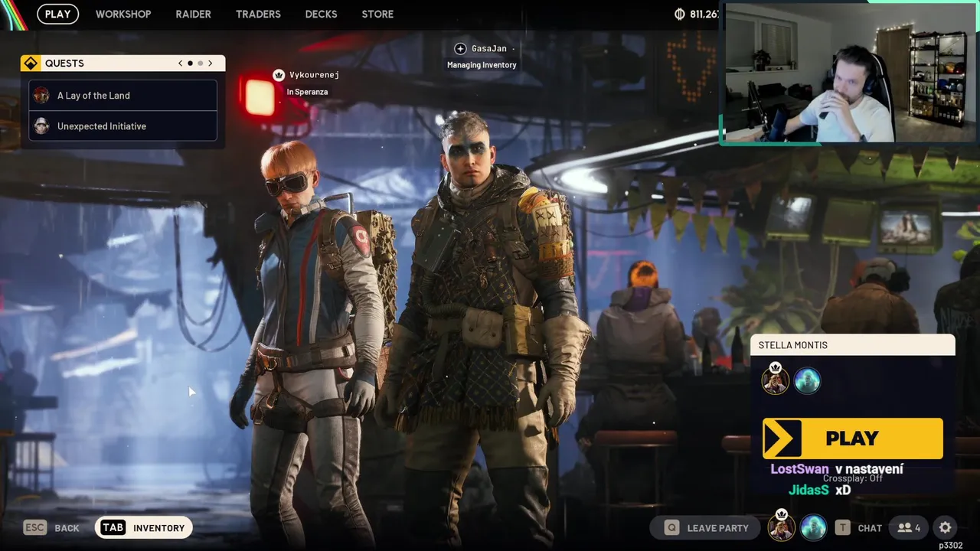This screenshot has height=551, width=980.
Task: Select the GasaJan player name
Action: pyautogui.click(x=489, y=48)
